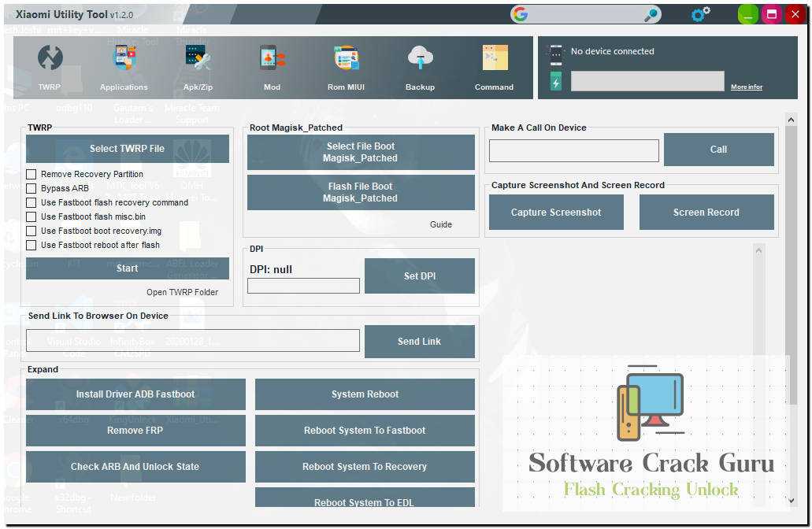Click Reboot System To EDL
812x529 pixels.
tap(365, 498)
